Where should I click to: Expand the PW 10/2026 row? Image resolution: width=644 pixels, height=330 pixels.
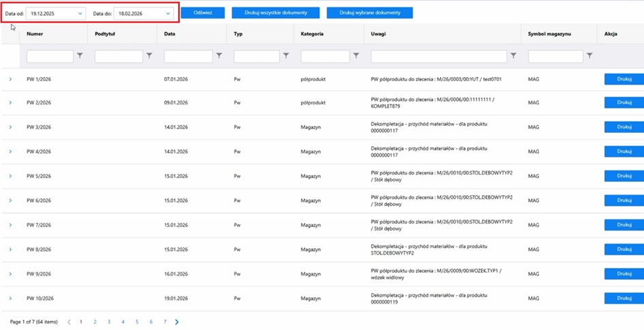pos(10,299)
